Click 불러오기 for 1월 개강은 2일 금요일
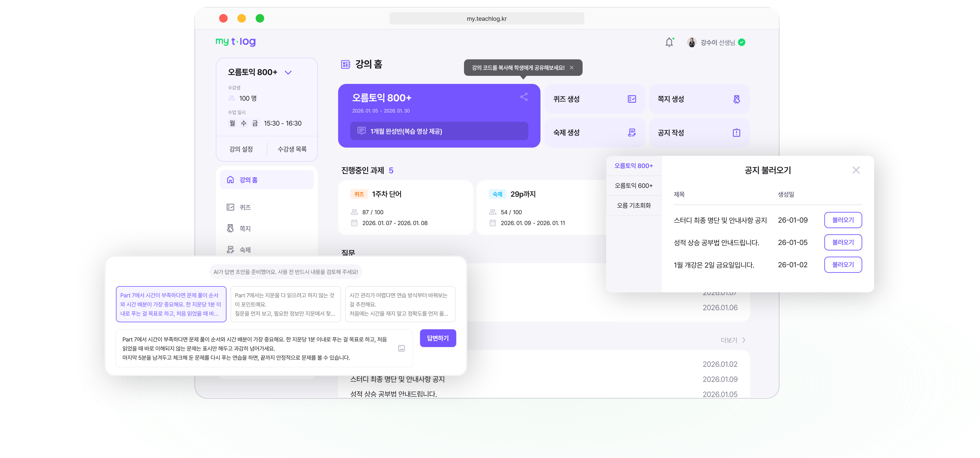This screenshot has width=980, height=458. click(843, 264)
